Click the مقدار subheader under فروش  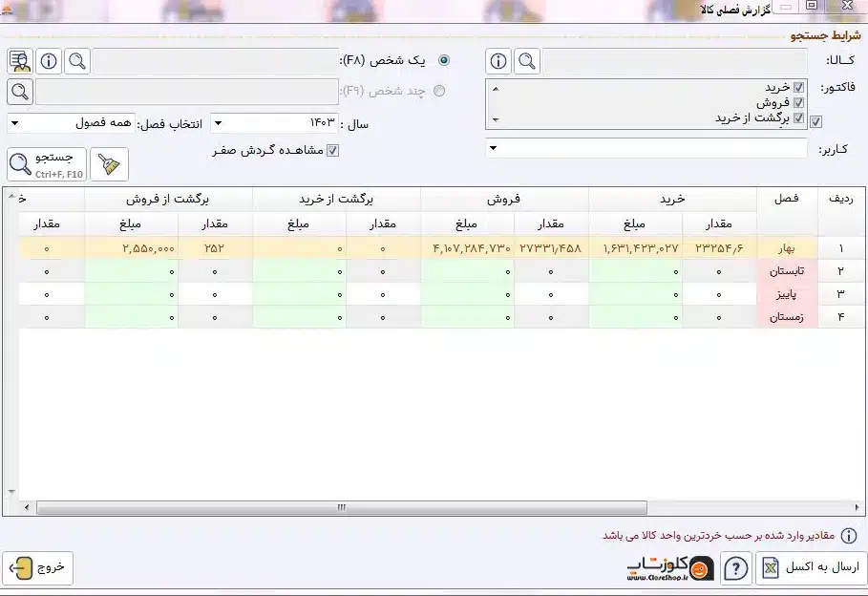[x=551, y=223]
